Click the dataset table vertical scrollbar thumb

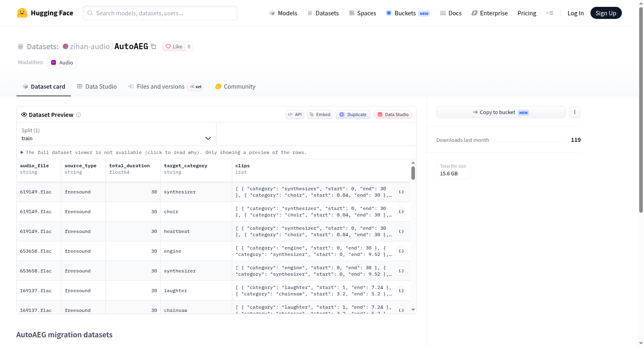point(413,173)
